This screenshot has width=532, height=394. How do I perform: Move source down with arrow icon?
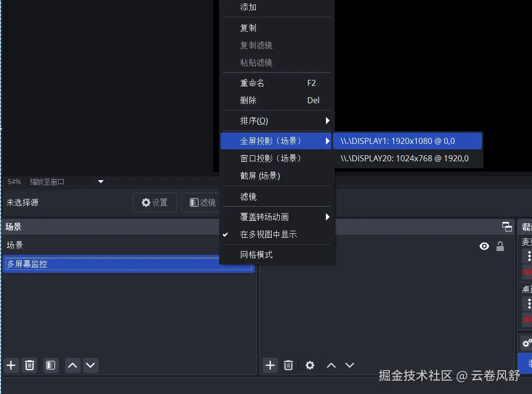(x=350, y=365)
